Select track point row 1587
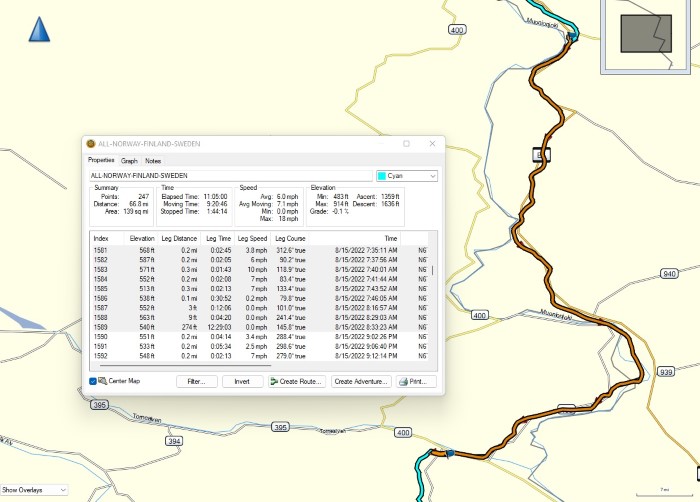The width and height of the screenshot is (700, 502). click(259, 308)
